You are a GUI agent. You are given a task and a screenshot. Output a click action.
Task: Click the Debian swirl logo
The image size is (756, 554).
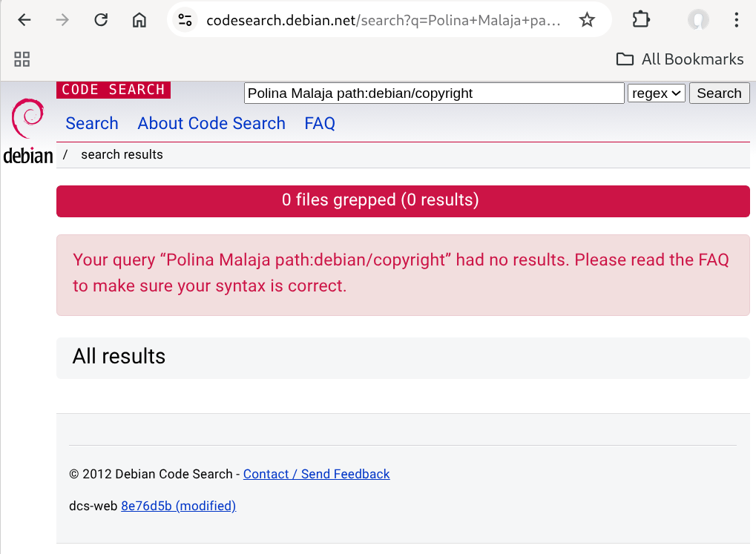[x=29, y=119]
